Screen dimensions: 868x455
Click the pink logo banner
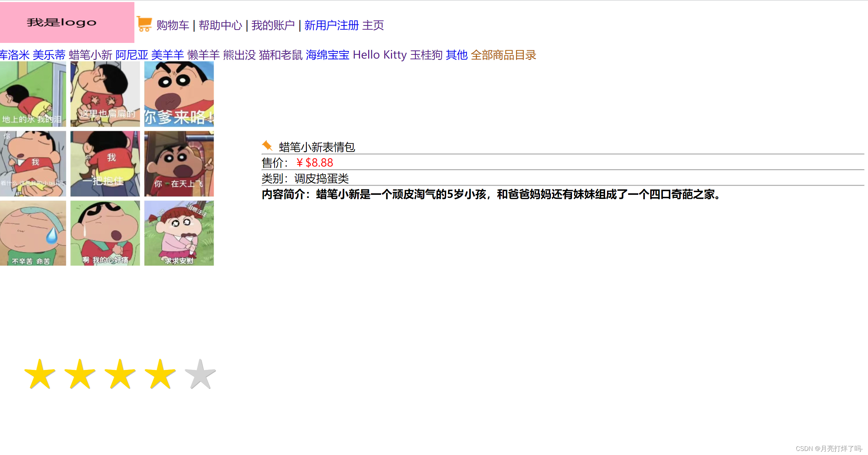[x=67, y=22]
